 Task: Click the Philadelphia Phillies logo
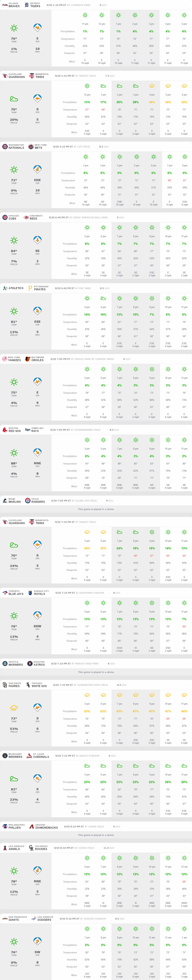[x=5, y=826]
